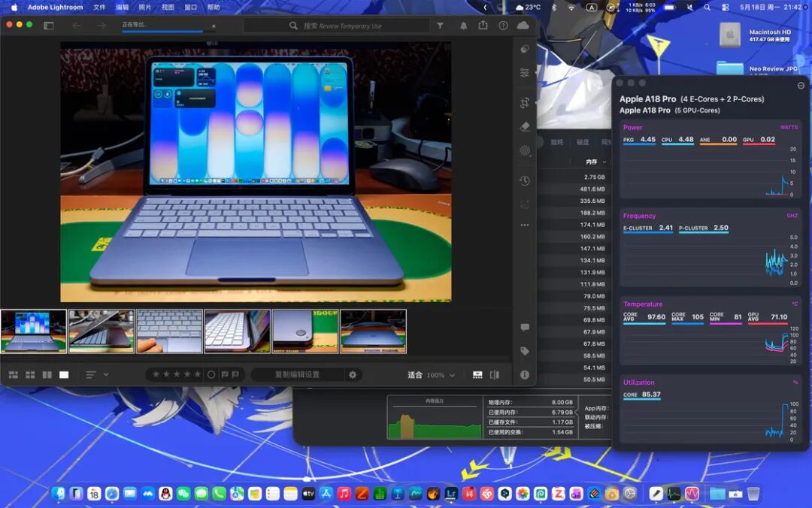Viewport: 812px width, 508px height.
Task: Select the Crop and rotate tool
Action: (x=525, y=102)
